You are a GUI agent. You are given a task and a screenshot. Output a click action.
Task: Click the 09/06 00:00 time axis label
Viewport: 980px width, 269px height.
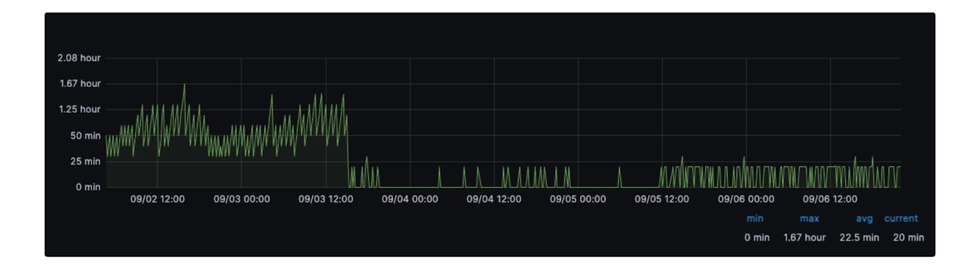click(x=746, y=199)
